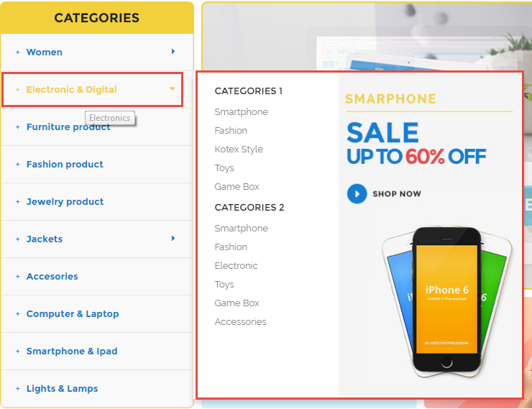Open the Furniture product category

click(x=68, y=127)
